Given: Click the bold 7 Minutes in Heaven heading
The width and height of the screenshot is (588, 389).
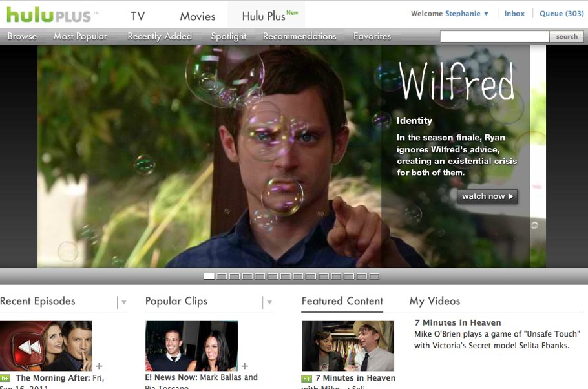Looking at the screenshot, I should pos(458,322).
